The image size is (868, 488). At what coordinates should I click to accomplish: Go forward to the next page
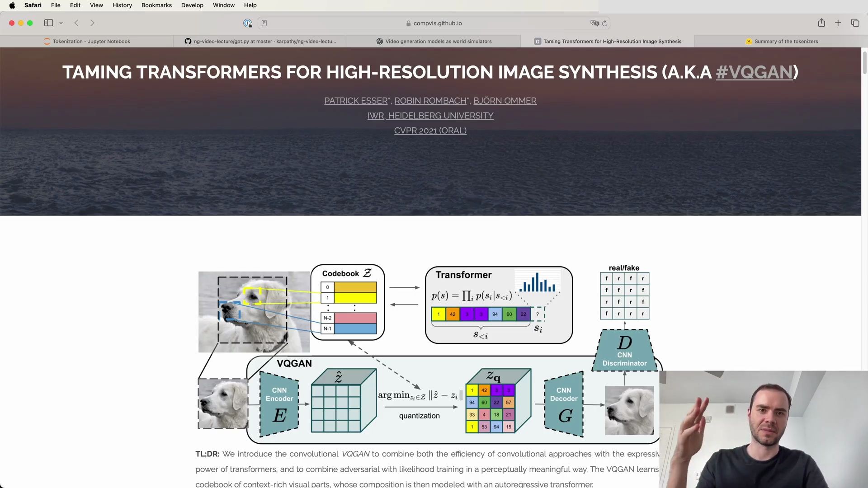click(x=92, y=23)
